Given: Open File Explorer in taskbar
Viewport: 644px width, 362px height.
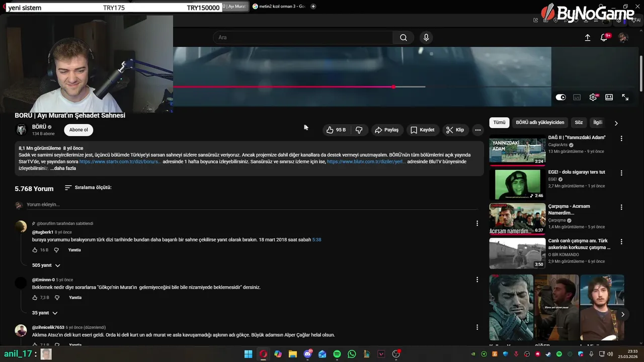Looking at the screenshot, I should (x=293, y=354).
